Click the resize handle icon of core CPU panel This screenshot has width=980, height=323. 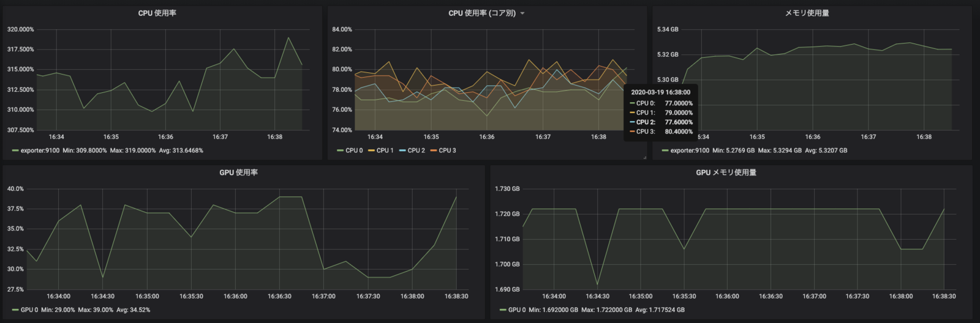(644, 157)
